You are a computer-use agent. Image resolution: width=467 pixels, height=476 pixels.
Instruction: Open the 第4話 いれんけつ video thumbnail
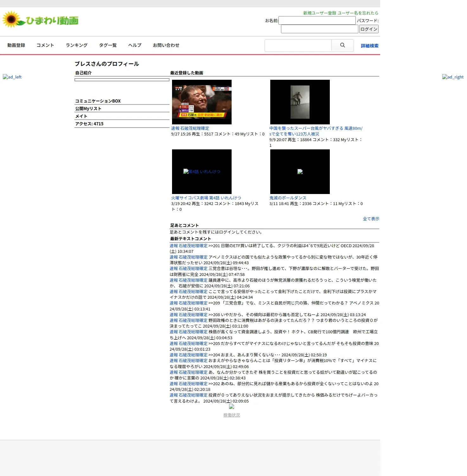pos(202,172)
